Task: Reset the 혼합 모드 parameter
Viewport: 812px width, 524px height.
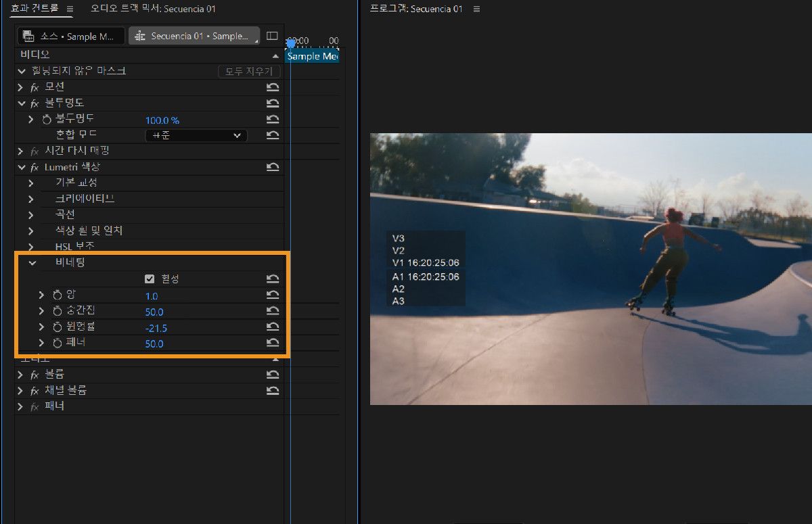Action: (273, 135)
